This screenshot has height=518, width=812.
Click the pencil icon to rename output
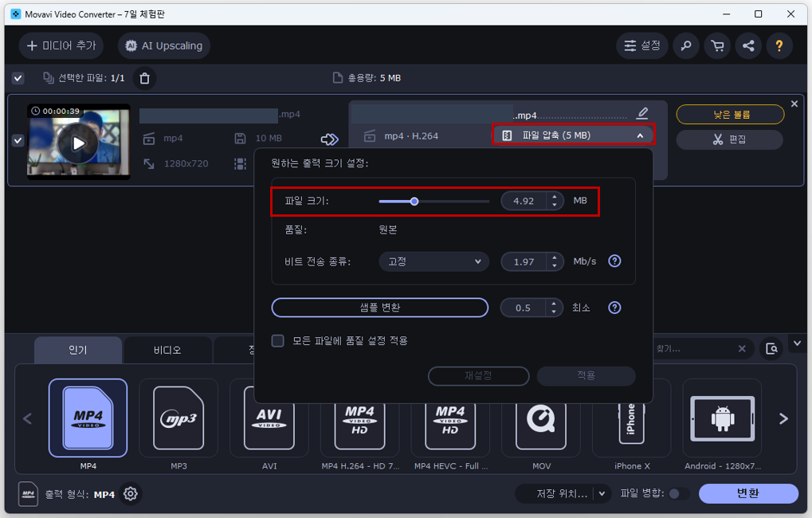tap(642, 113)
